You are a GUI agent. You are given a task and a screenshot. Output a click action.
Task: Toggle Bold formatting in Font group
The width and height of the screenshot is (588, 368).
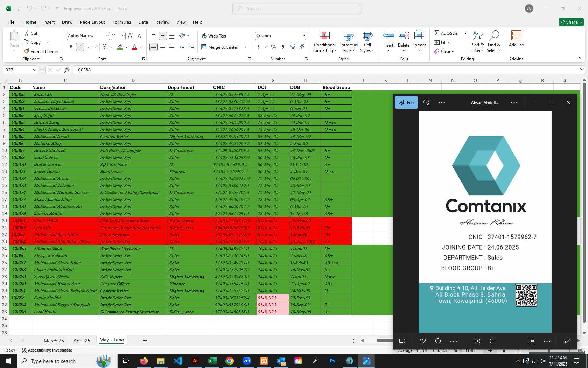click(71, 47)
